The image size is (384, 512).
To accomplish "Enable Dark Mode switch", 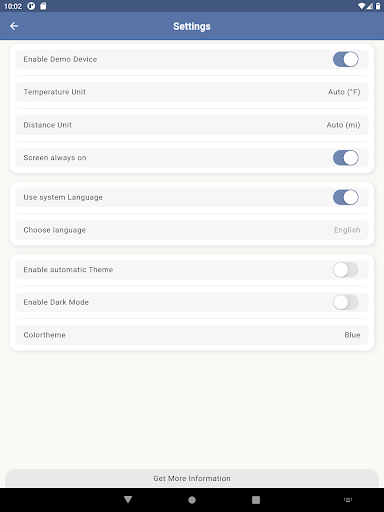I will [x=346, y=302].
